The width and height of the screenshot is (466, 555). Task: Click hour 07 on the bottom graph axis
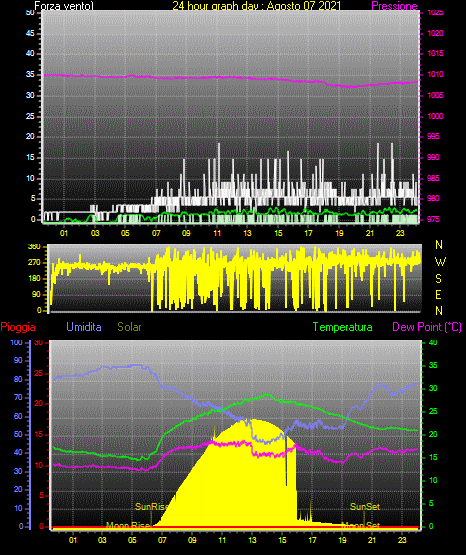[x=162, y=540]
